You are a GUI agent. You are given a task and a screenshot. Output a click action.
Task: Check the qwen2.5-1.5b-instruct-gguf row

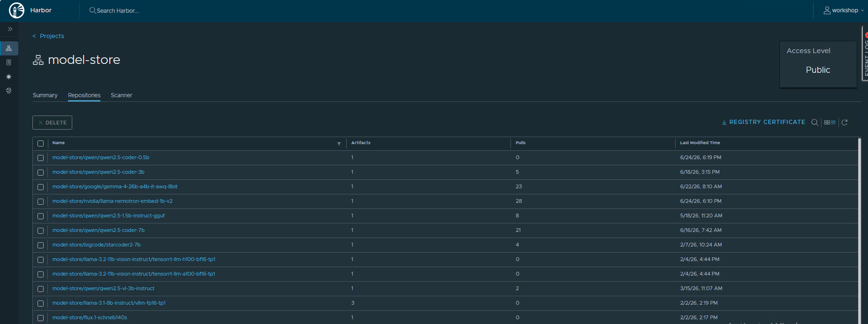(41, 217)
